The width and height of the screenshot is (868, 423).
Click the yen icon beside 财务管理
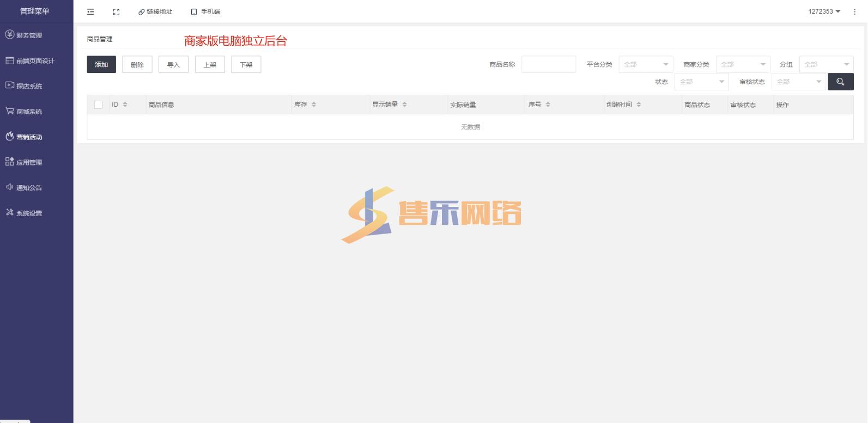pyautogui.click(x=10, y=34)
